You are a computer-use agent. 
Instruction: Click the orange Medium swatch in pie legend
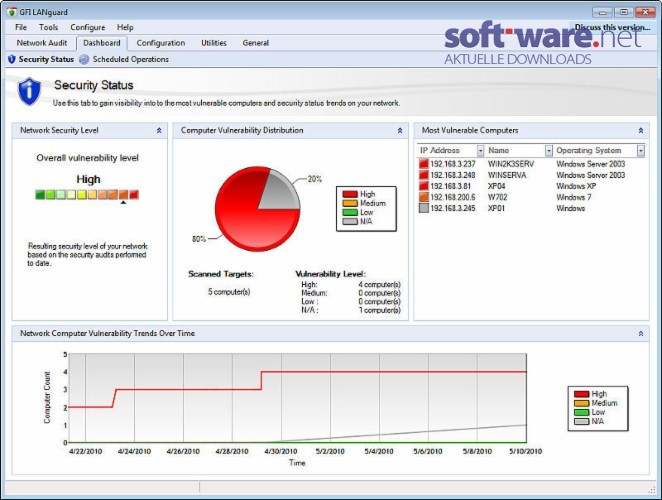pos(350,204)
